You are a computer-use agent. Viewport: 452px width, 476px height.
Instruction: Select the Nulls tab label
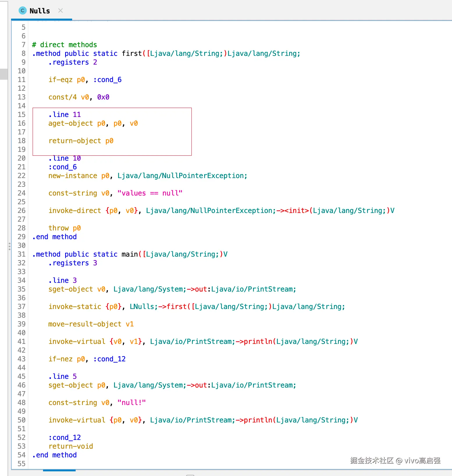(x=40, y=11)
